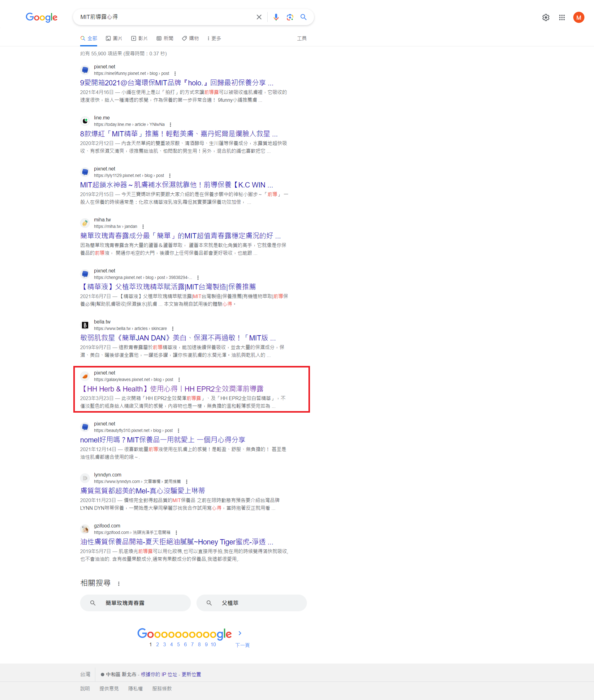
Task: Click the line.me site favicon
Action: click(85, 121)
